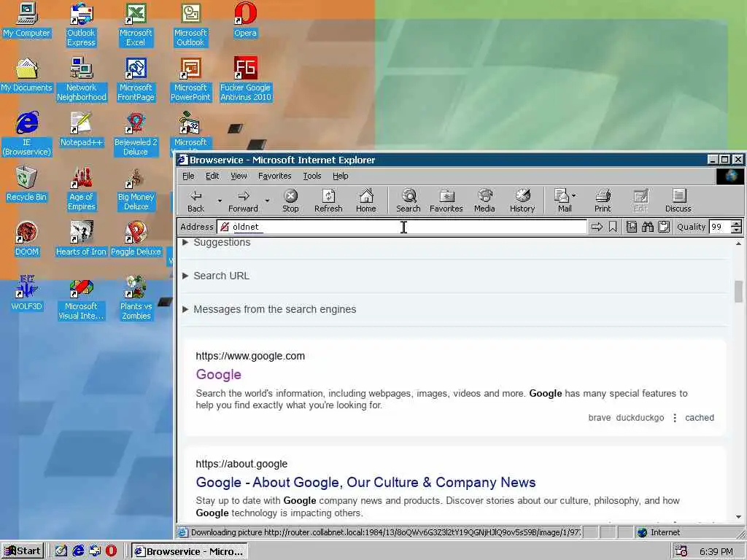Open Microsoft PowerPoint desktop shortcut
Screen dimensions: 747x560
pyautogui.click(x=190, y=79)
